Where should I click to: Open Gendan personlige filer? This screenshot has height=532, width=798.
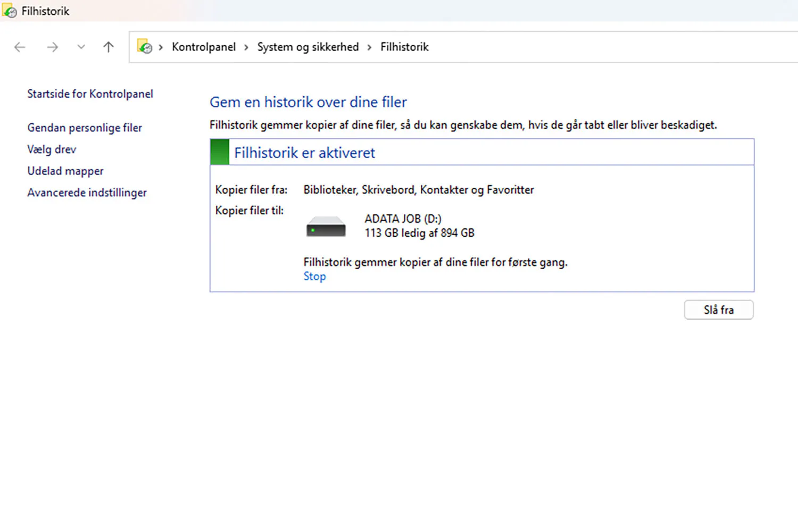[85, 128]
